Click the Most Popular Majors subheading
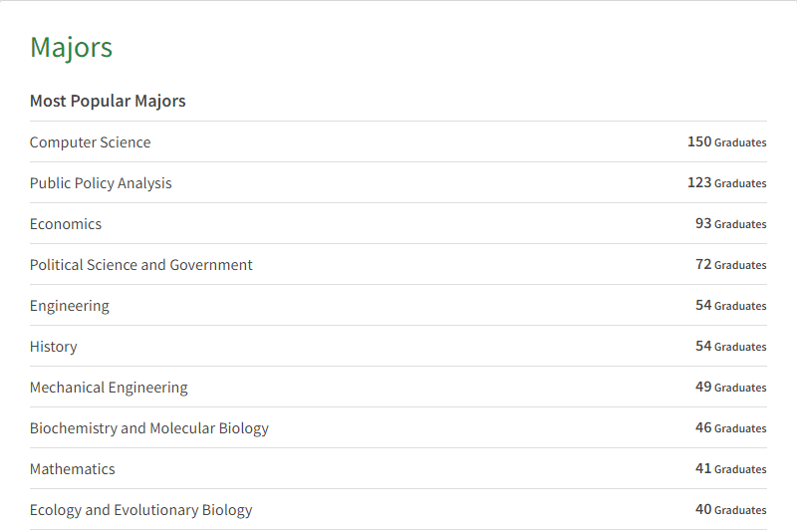The width and height of the screenshot is (797, 532). (x=108, y=101)
